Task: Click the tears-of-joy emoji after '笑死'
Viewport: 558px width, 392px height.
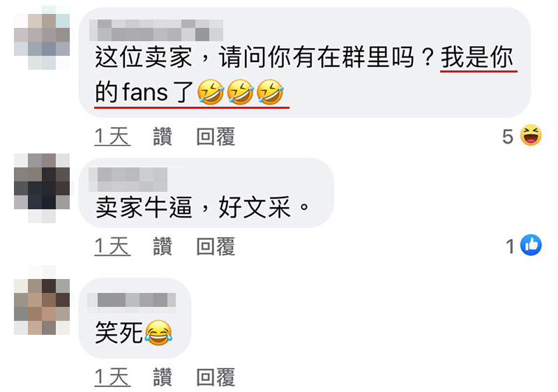Action: click(158, 332)
